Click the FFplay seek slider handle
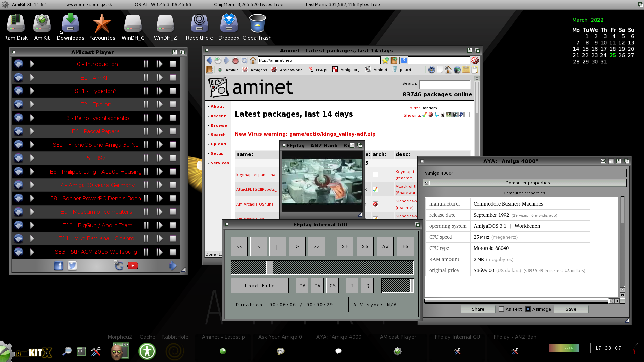Viewport: 644px width, 362px height. coord(269,267)
